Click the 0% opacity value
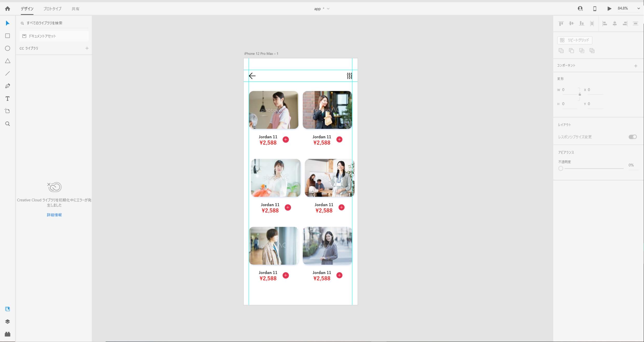The image size is (644, 342). 631,165
